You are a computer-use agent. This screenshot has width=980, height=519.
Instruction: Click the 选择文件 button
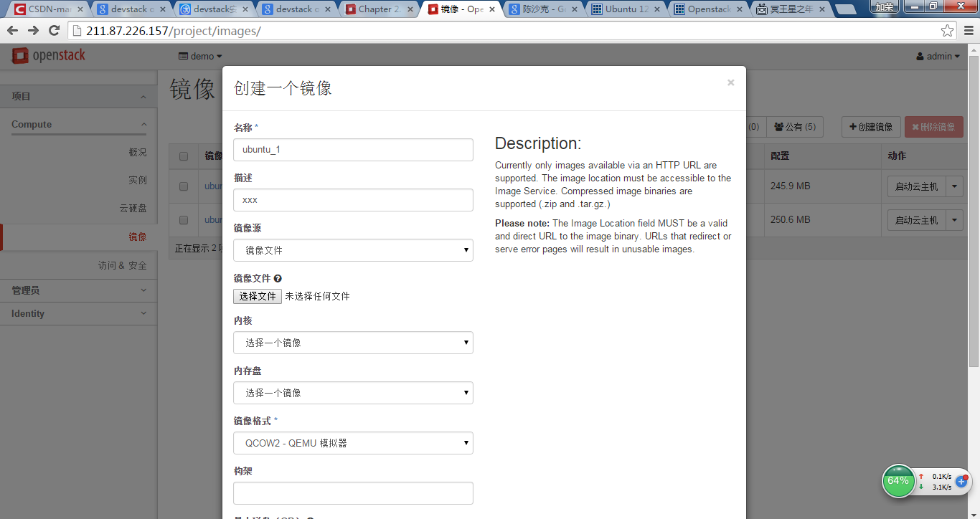[258, 296]
